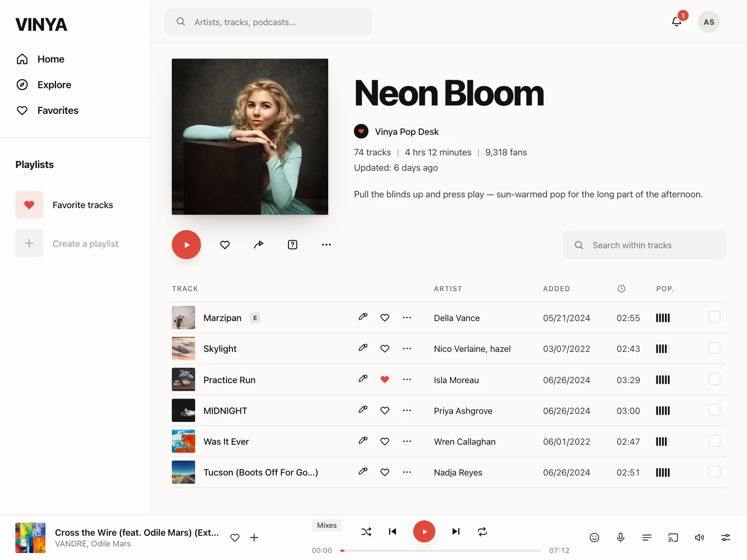The width and height of the screenshot is (747, 560).
Task: Select the MIDNIGHT row checkbox
Action: (714, 410)
